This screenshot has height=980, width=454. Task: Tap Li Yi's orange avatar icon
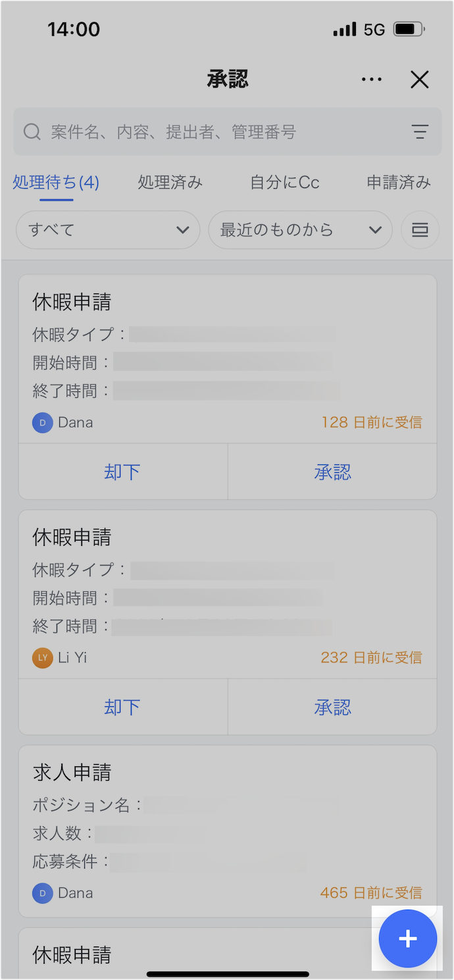pos(43,658)
